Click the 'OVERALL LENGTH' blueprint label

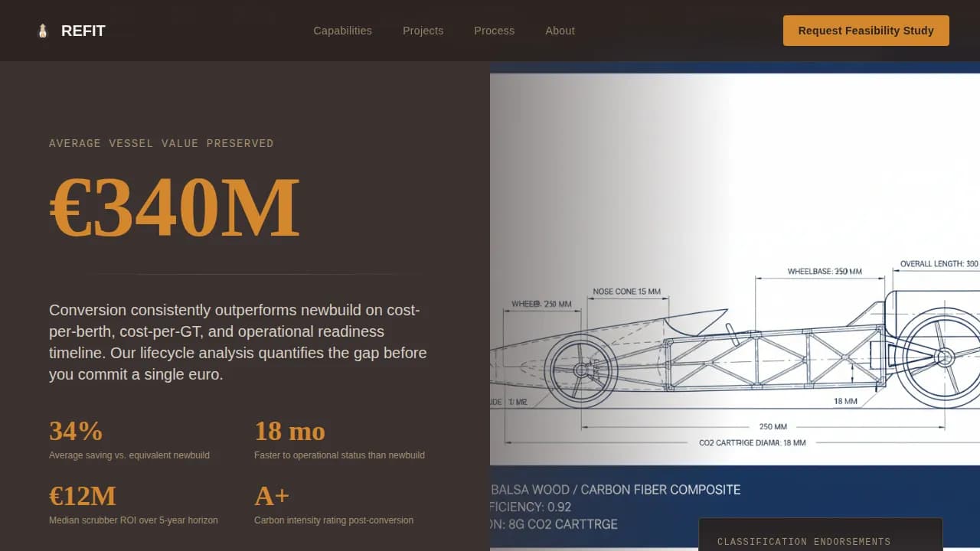click(939, 264)
